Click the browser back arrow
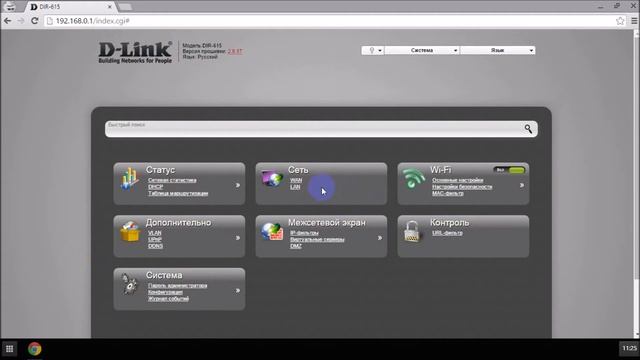640x360 pixels. coord(8,20)
